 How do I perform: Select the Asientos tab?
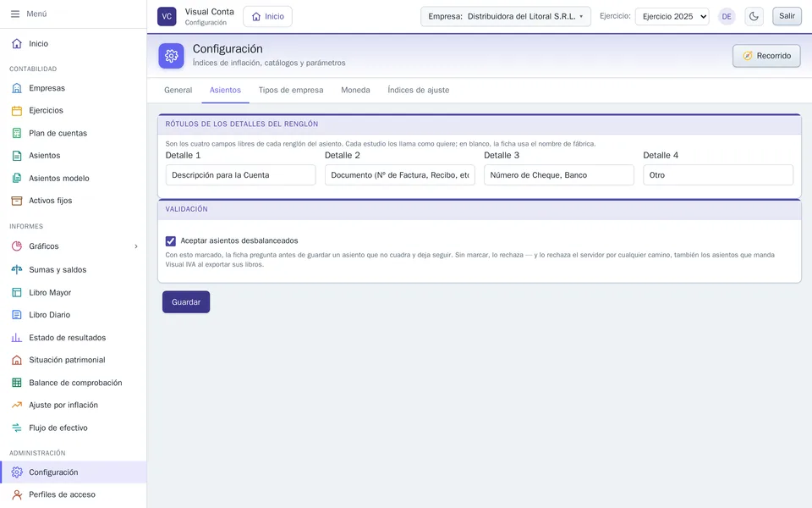pyautogui.click(x=225, y=91)
